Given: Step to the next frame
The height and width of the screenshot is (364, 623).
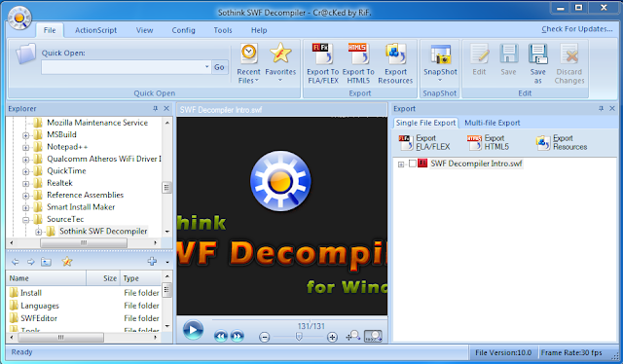Looking at the screenshot, I should (238, 336).
